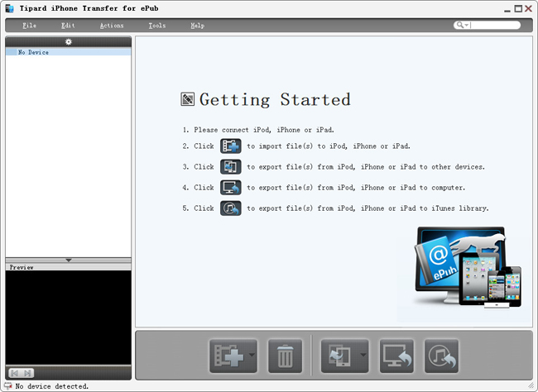The height and width of the screenshot is (392, 538).
Task: Click 'Please connect iPod, iPhone or iPad.' text
Action: click(x=263, y=130)
